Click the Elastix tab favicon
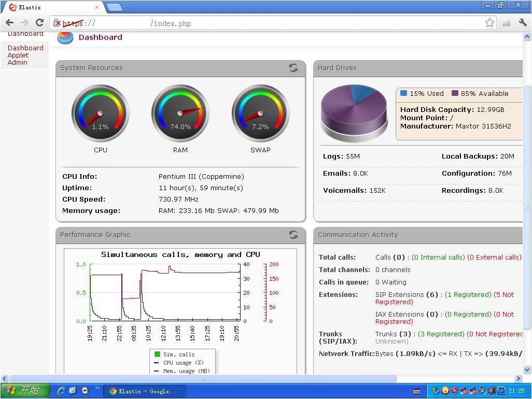The image size is (532, 399). point(12,7)
